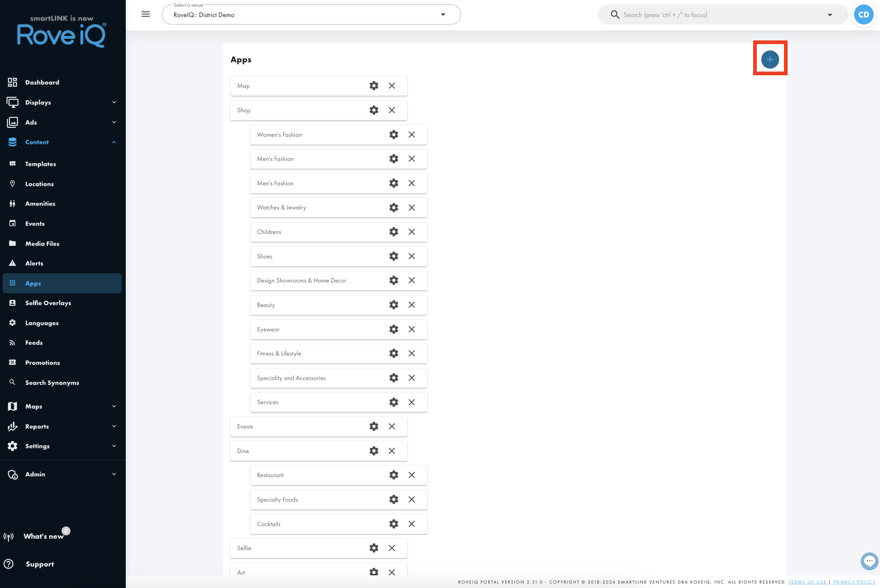Remove Women's Fashion category
This screenshot has height=588, width=880.
[x=412, y=134]
